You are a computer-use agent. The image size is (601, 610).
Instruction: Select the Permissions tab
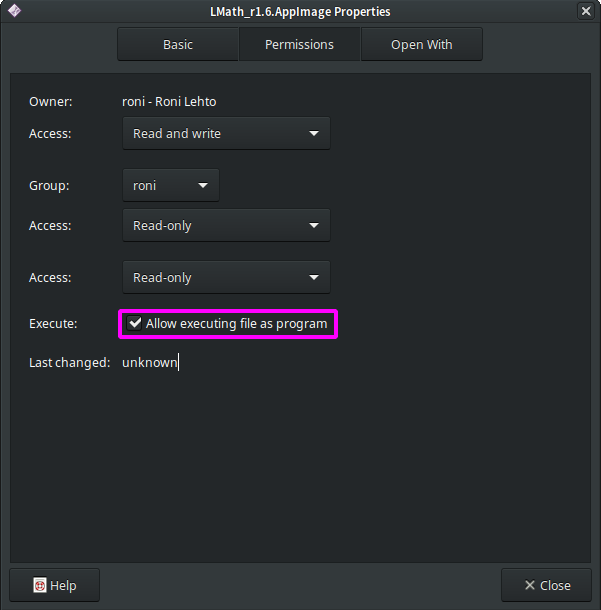[299, 44]
